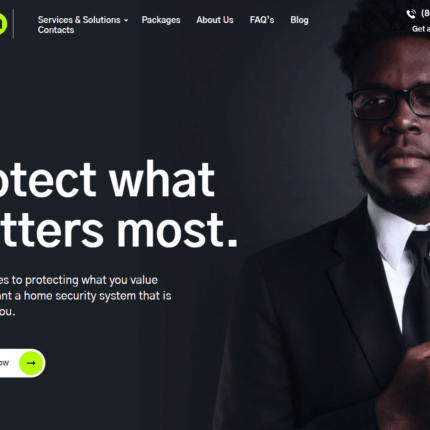Open the Services & Solutions menu
Image resolution: width=430 pixels, height=430 pixels.
(79, 20)
